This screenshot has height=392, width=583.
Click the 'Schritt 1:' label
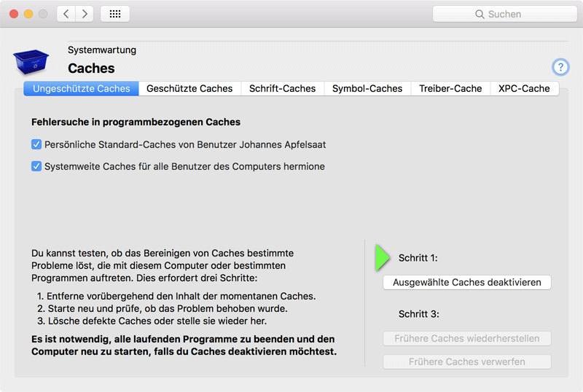418,258
